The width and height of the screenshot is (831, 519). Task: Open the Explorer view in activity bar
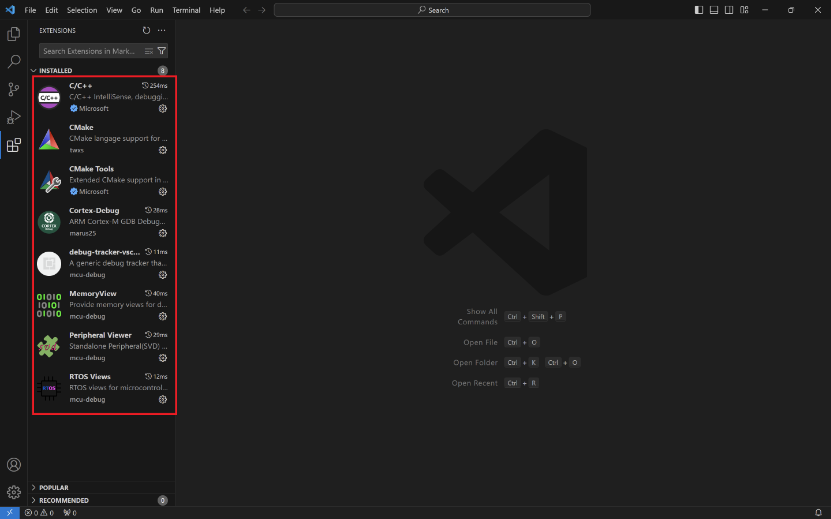point(14,33)
